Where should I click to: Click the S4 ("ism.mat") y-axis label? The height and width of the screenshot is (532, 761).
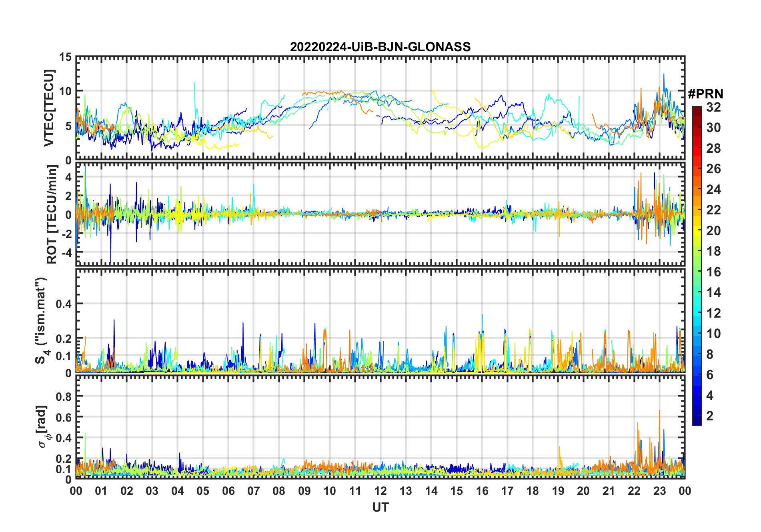pyautogui.click(x=42, y=320)
